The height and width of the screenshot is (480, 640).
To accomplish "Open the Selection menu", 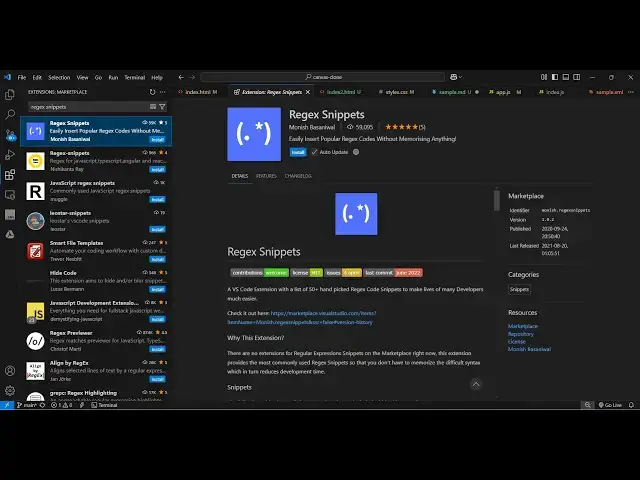I will [x=59, y=78].
